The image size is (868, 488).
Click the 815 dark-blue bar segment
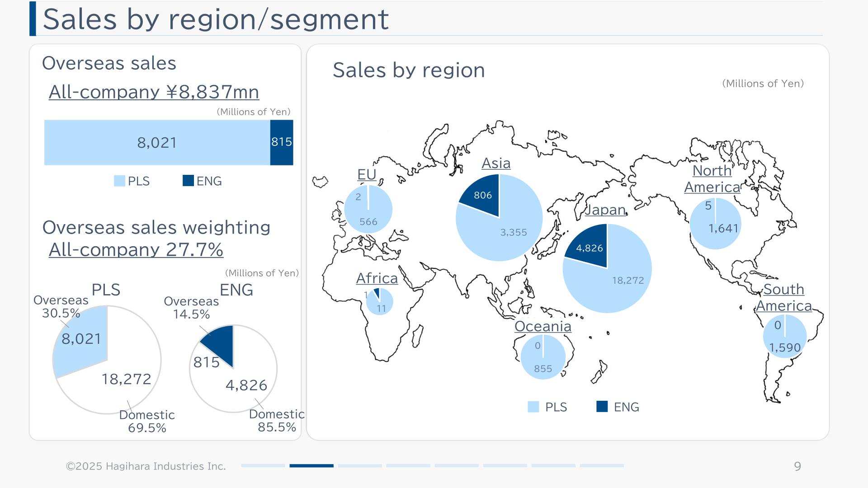tap(282, 143)
